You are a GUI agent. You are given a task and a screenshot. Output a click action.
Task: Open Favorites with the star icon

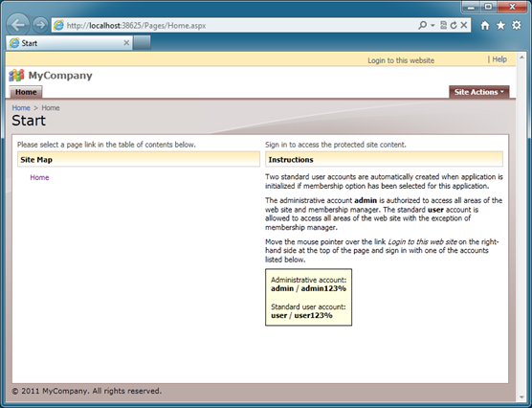tap(500, 26)
